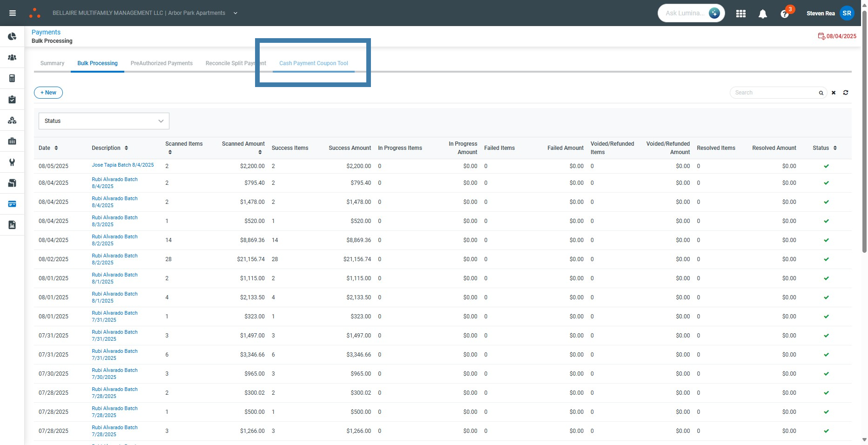Open Rubi Alvarado Batch 8/3/2025
This screenshot has width=868, height=445.
click(x=114, y=221)
